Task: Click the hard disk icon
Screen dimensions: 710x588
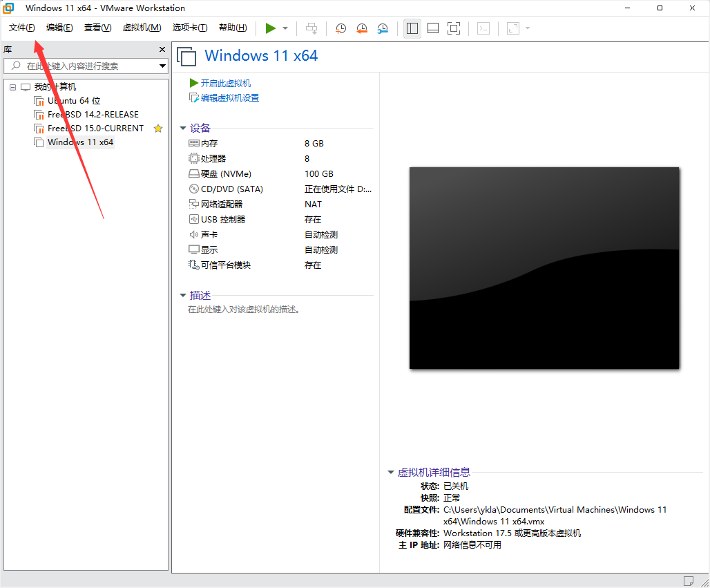Action: (x=194, y=173)
